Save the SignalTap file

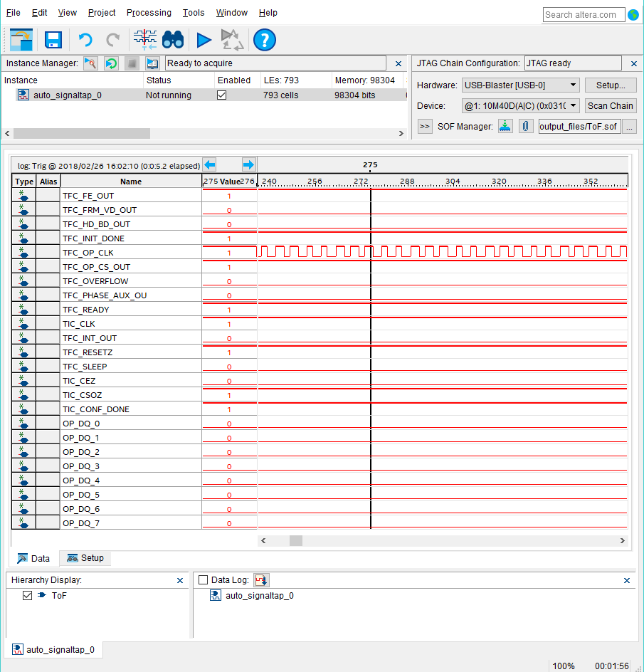pyautogui.click(x=53, y=40)
